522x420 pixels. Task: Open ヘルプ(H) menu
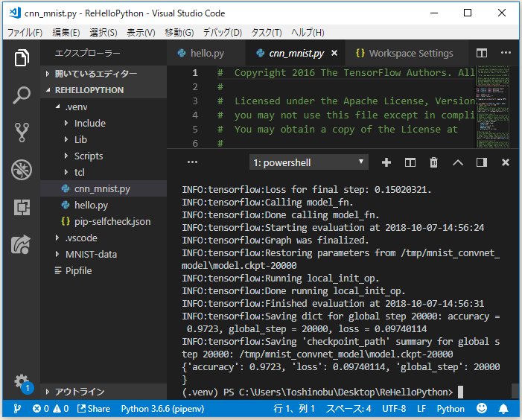coord(308,32)
